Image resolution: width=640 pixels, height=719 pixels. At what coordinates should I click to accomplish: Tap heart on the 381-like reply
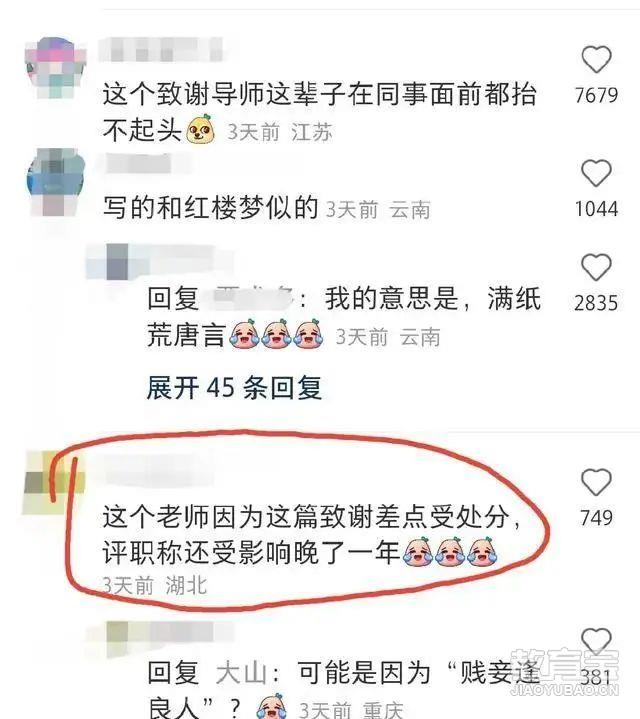pos(596,641)
